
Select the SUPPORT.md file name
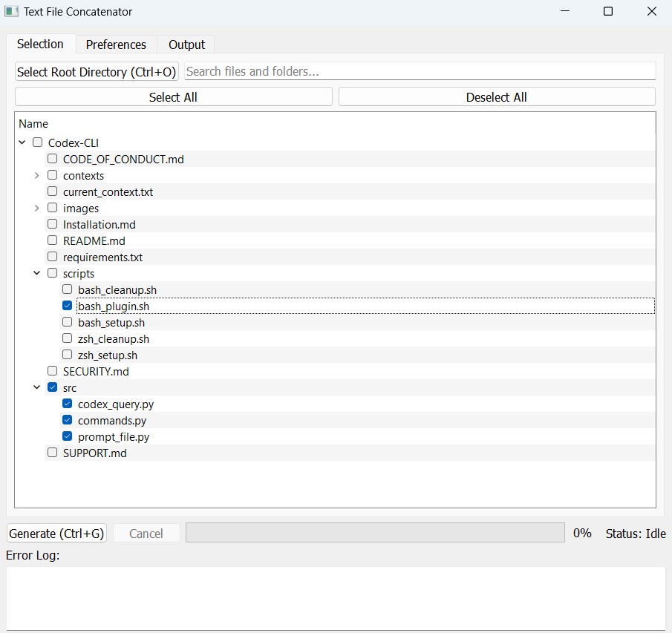tap(95, 453)
